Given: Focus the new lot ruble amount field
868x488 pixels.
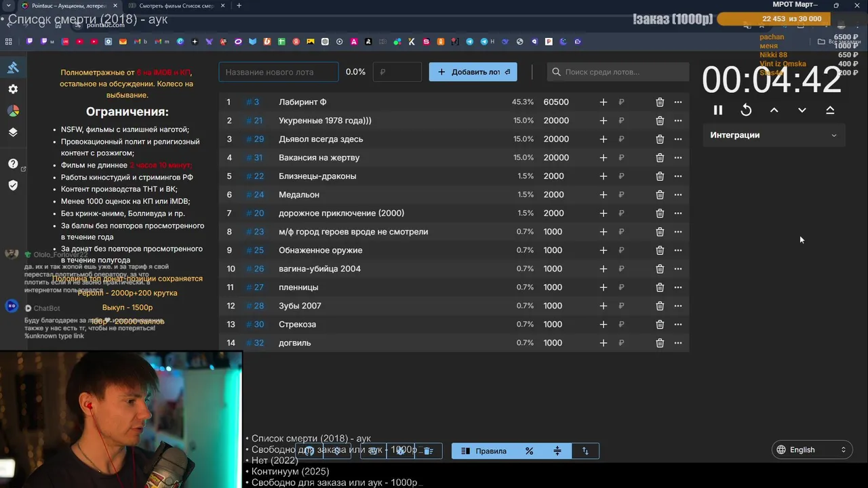Looking at the screenshot, I should click(x=397, y=72).
